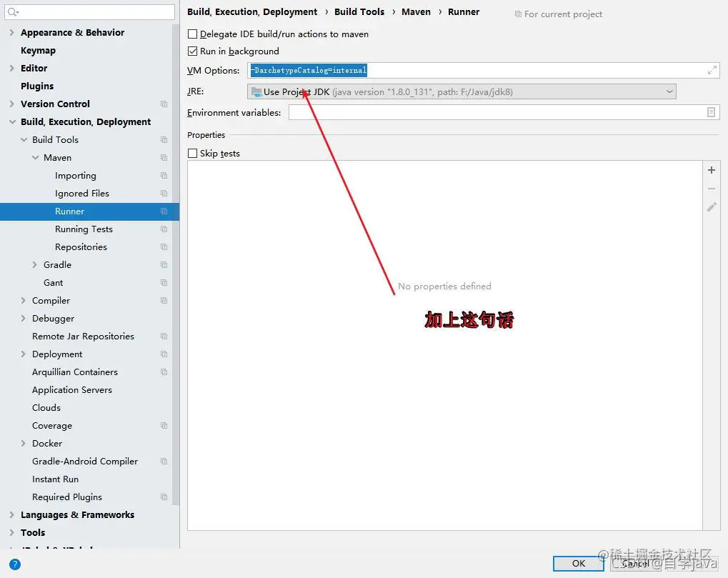728x578 pixels.
Task: Remove selected property with minus icon
Action: [x=712, y=189]
